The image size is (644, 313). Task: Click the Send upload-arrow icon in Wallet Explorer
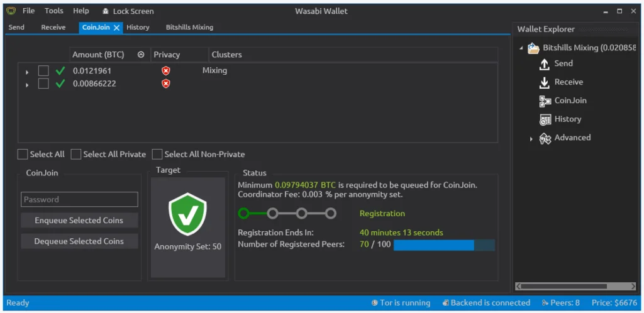click(545, 64)
